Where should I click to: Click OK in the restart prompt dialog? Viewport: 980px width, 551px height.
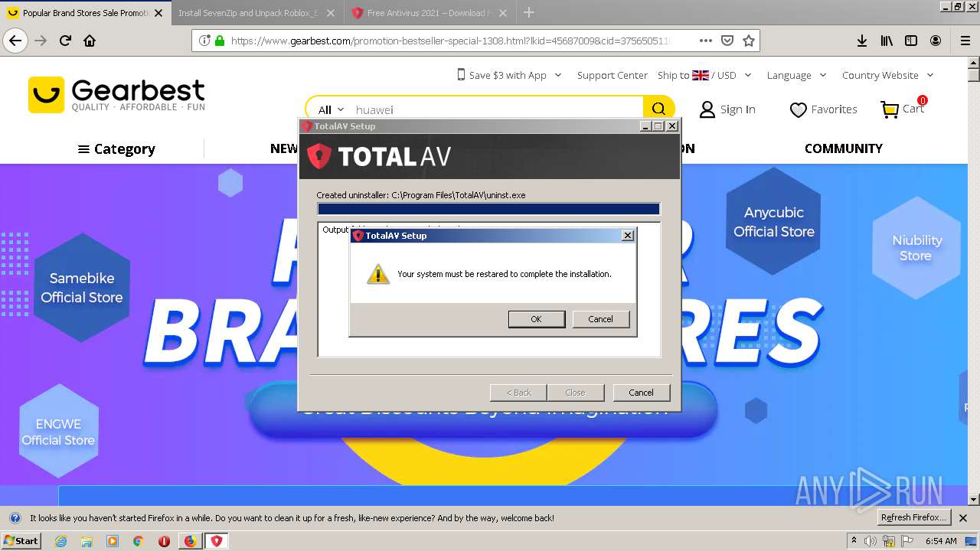pos(536,319)
